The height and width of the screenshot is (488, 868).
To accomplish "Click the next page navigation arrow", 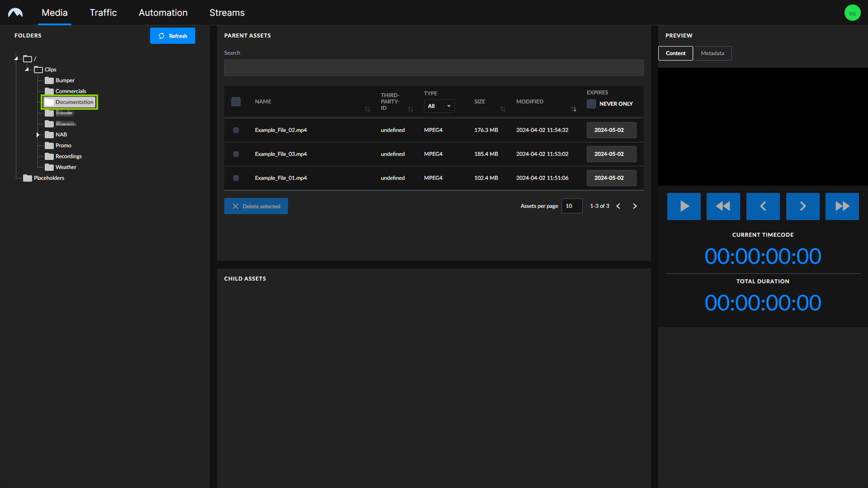I will point(635,206).
